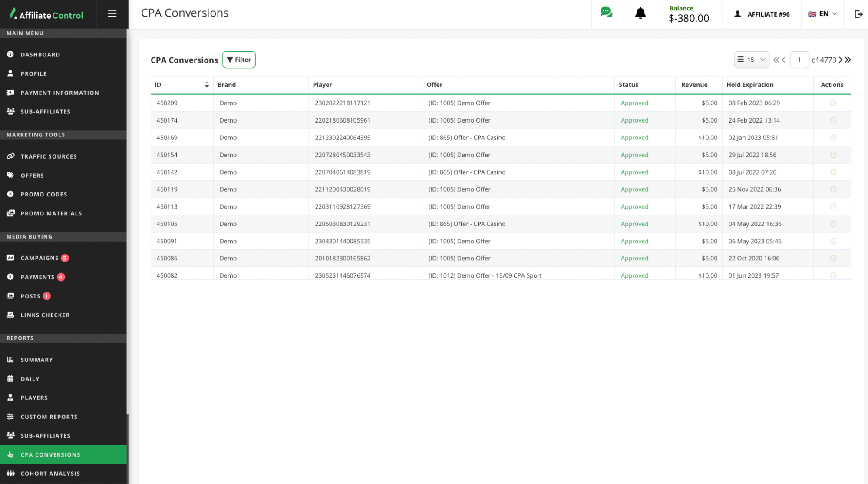Click the page number input field
This screenshot has height=484, width=868.
point(799,60)
